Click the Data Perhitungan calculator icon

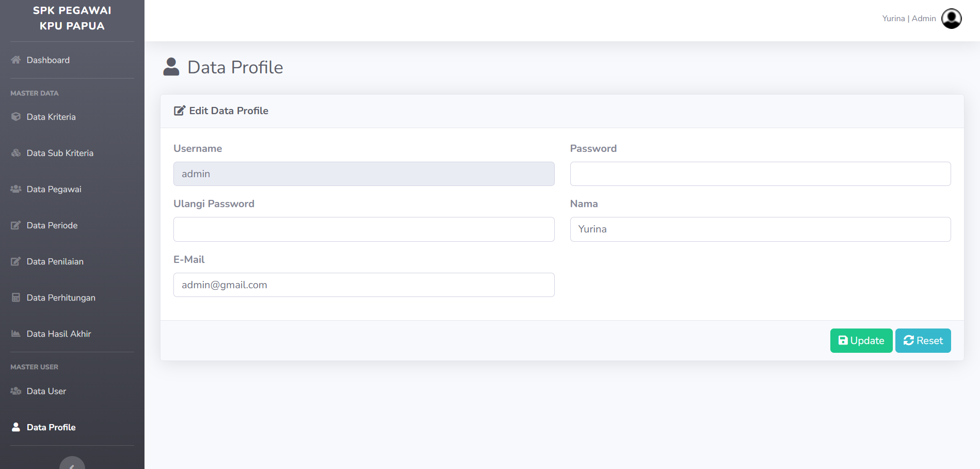point(16,298)
